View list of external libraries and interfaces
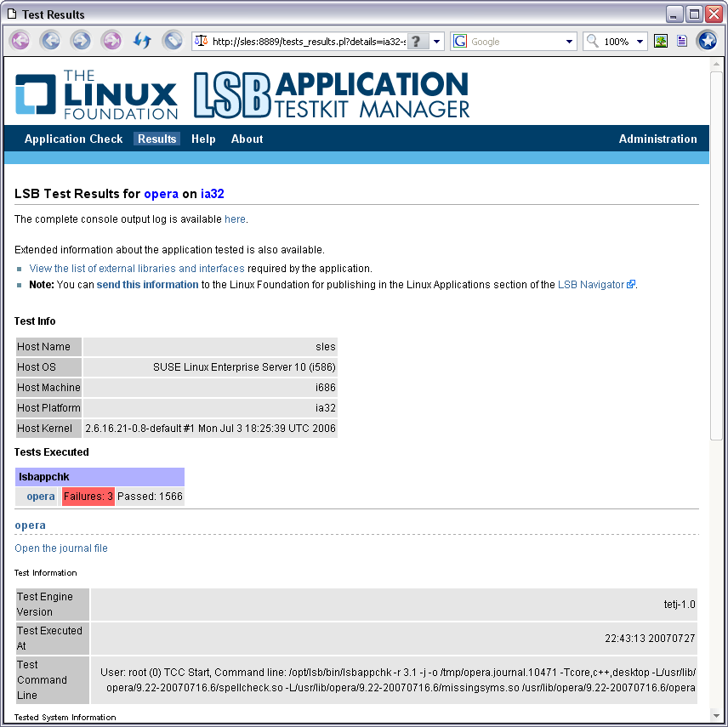This screenshot has width=728, height=727. click(x=136, y=269)
